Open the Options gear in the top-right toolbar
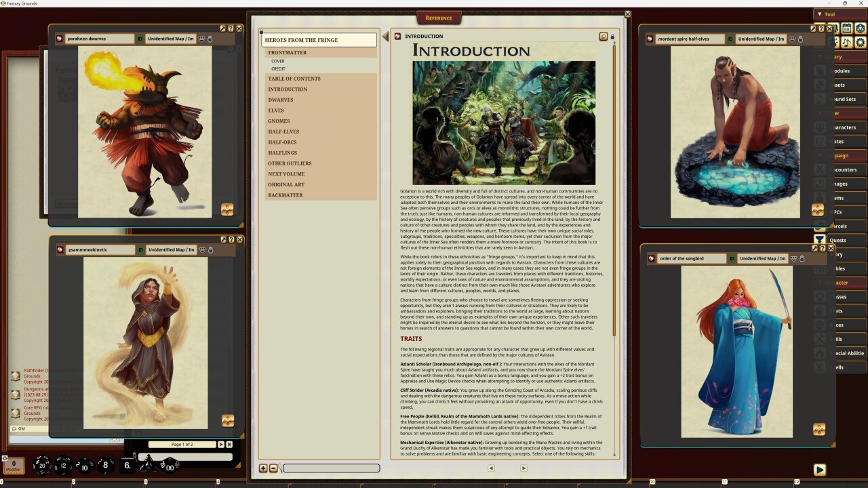 861,42
